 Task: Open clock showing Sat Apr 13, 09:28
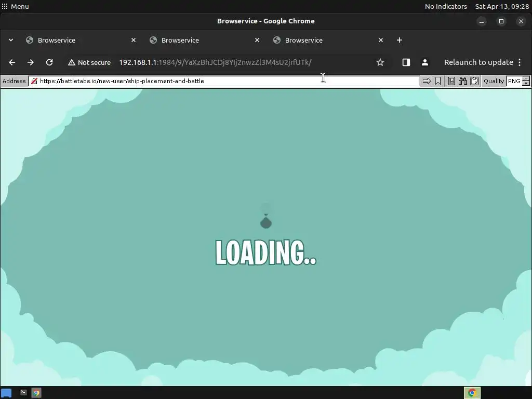point(502,6)
